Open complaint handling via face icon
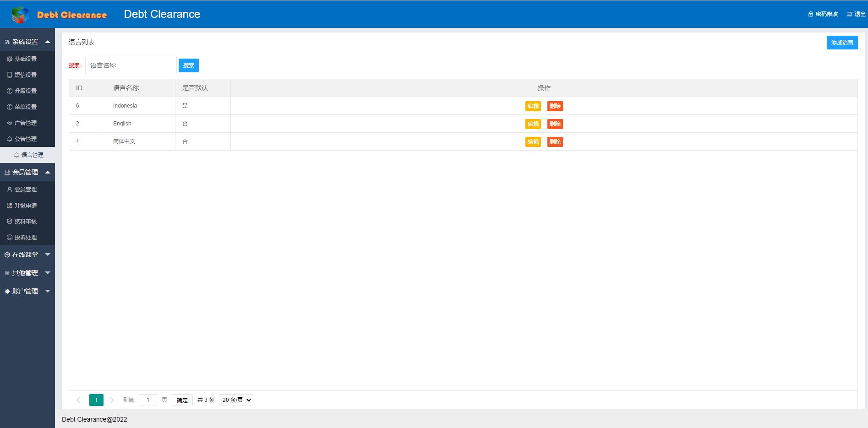Viewport: 868px width, 428px height. [x=10, y=238]
